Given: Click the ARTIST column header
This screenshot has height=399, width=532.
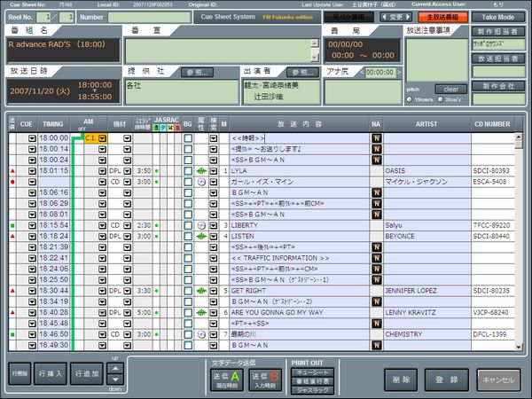Looking at the screenshot, I should coord(426,124).
